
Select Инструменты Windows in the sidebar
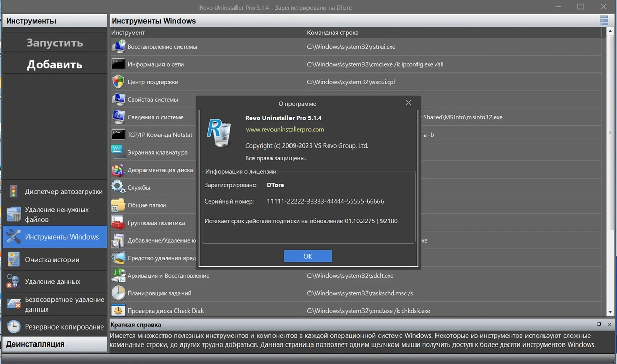coord(55,237)
